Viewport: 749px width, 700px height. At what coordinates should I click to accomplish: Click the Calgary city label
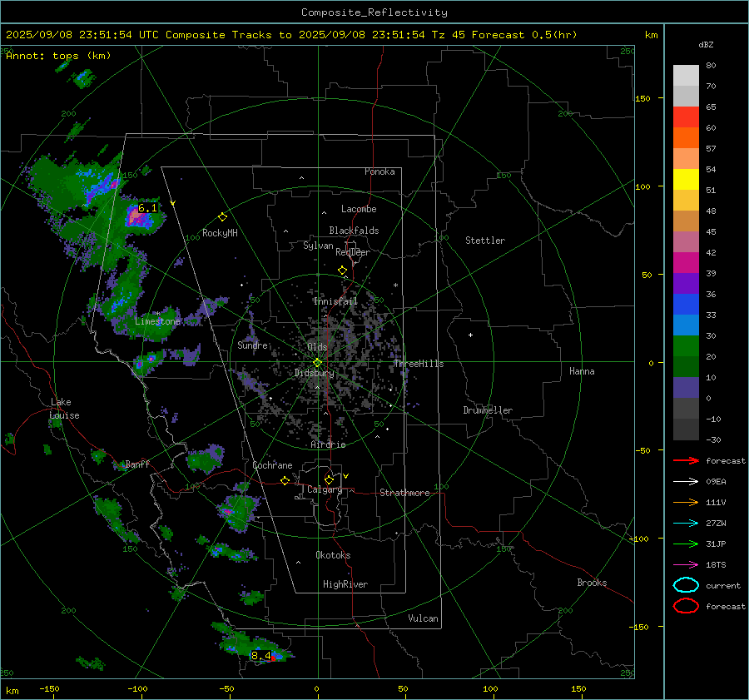325,489
